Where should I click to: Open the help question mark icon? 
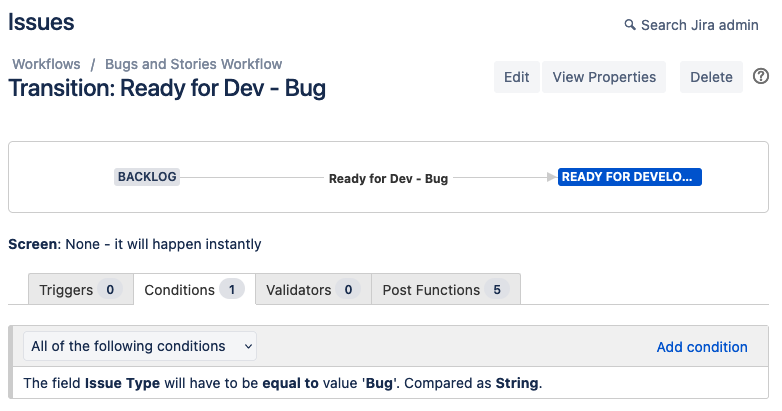pyautogui.click(x=761, y=76)
